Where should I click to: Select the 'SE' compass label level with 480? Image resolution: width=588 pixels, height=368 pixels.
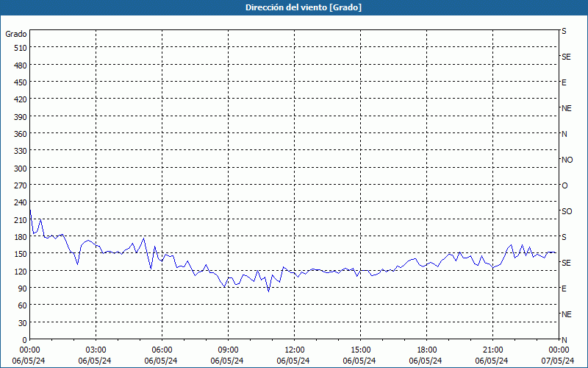(x=566, y=57)
